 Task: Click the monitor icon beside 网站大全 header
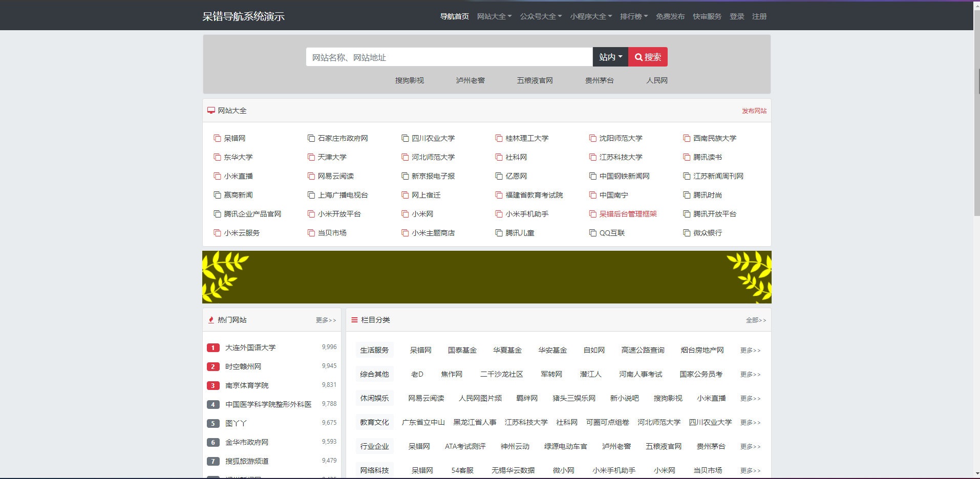pyautogui.click(x=211, y=111)
